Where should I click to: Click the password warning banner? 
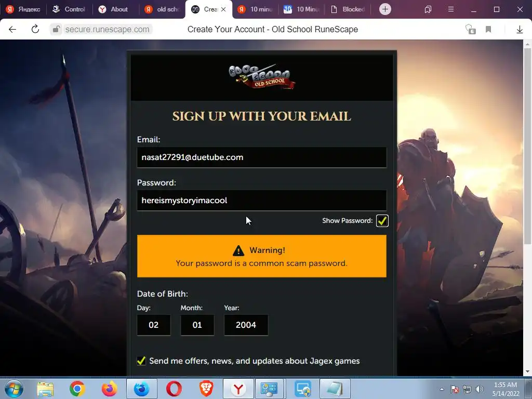pyautogui.click(x=262, y=256)
